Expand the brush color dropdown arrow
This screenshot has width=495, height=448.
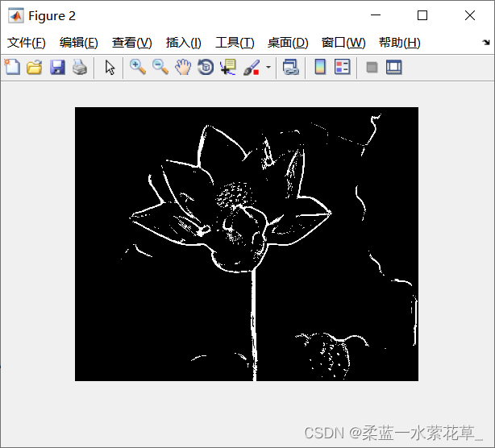(x=268, y=67)
